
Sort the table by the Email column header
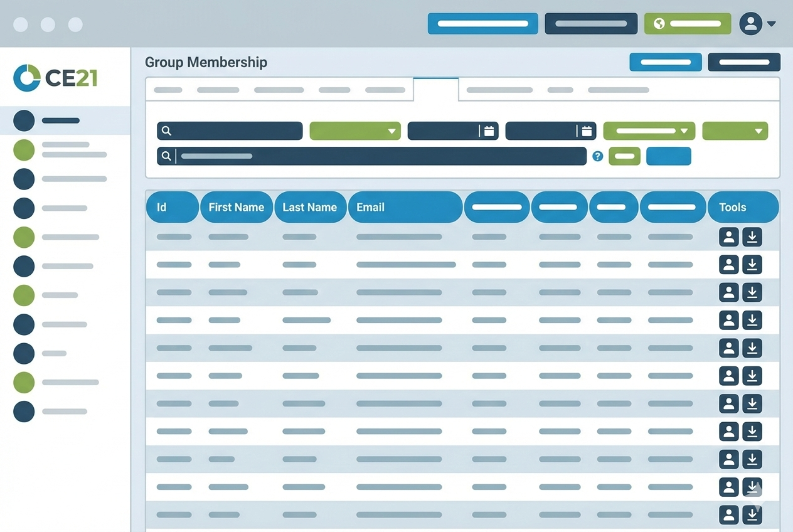pyautogui.click(x=405, y=207)
